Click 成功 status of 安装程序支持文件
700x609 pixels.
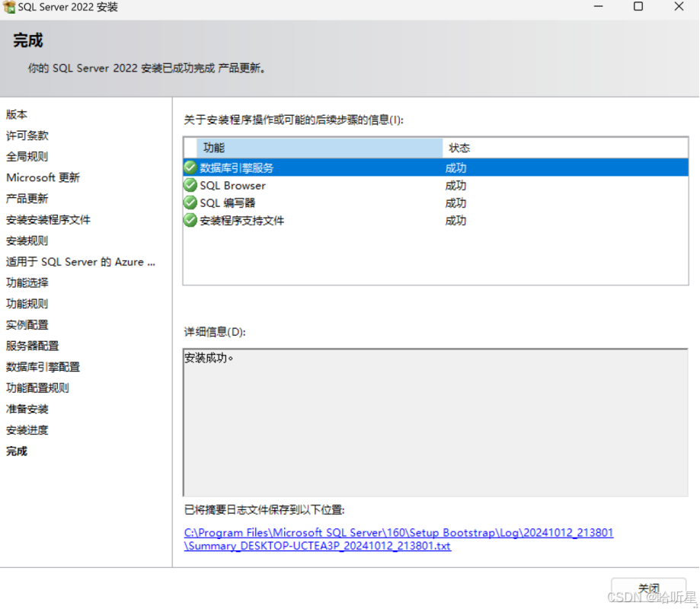point(455,221)
